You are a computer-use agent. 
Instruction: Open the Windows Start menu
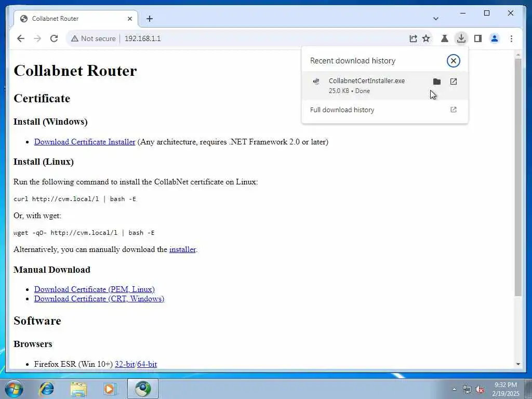click(x=14, y=389)
